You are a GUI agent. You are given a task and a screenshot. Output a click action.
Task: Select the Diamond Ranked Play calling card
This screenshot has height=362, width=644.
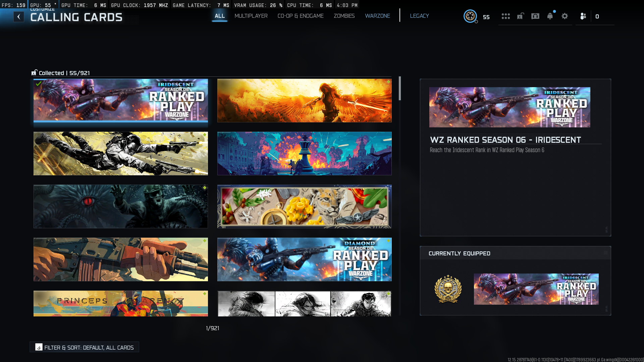(305, 259)
